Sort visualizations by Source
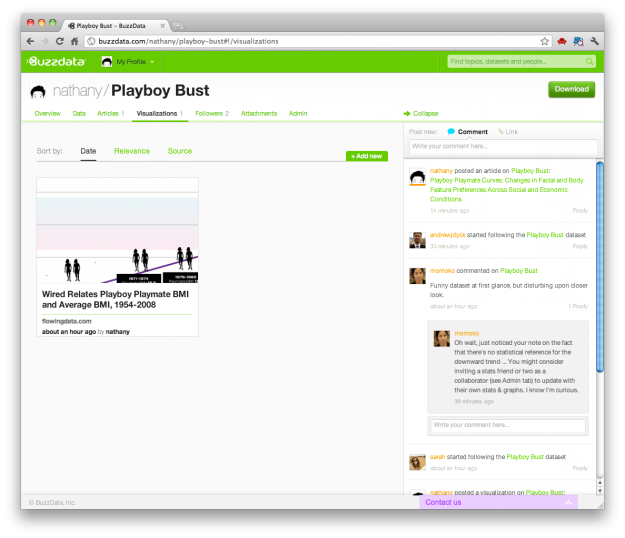The image size is (625, 538). coord(180,151)
